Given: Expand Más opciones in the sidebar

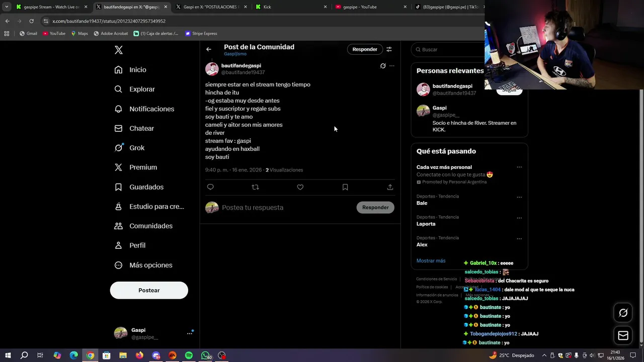Looking at the screenshot, I should [x=143, y=265].
